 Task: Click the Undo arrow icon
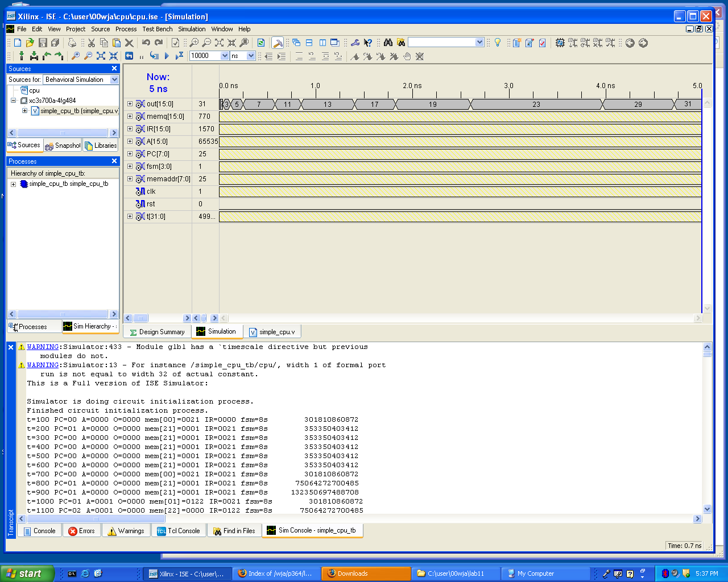146,43
